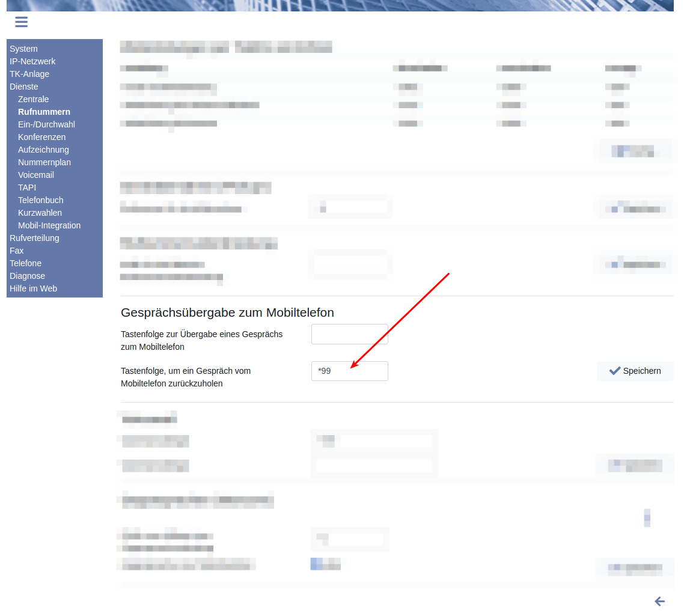Collapse the Dienste section
Viewport: 687px width, 616px height.
[24, 87]
